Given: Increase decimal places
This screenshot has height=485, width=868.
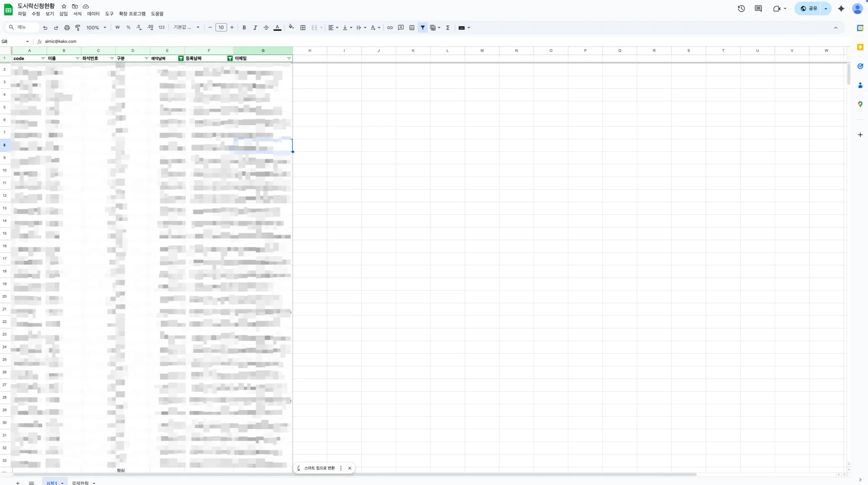Looking at the screenshot, I should tap(151, 28).
